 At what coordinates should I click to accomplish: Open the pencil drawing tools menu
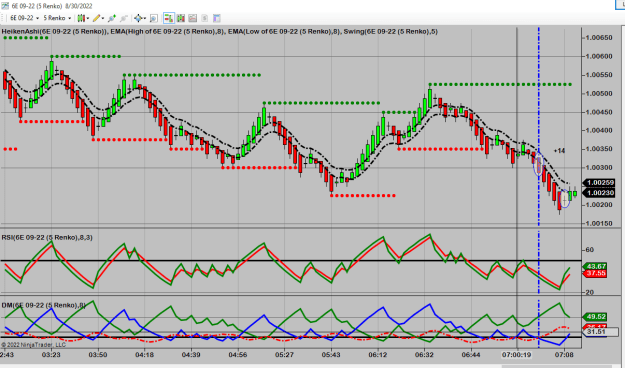pos(98,18)
